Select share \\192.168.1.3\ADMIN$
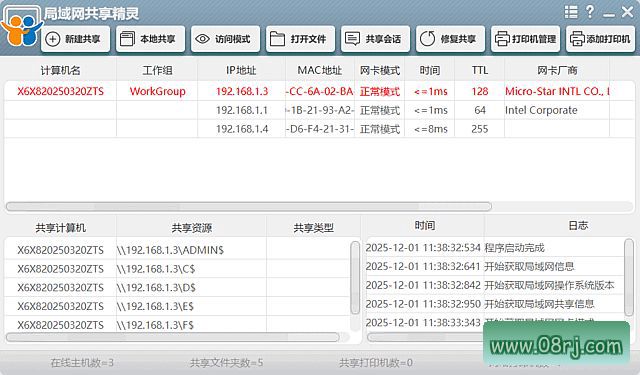The width and height of the screenshot is (640, 375). [x=177, y=250]
